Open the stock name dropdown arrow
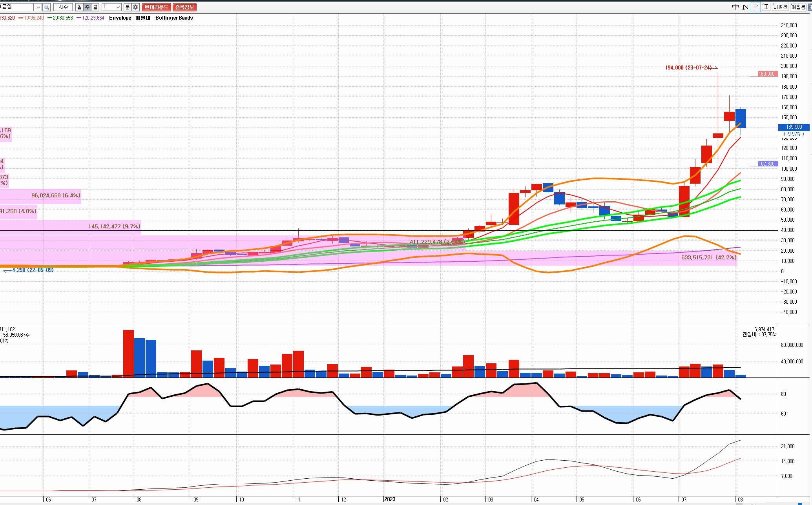The height and width of the screenshot is (505, 812). pyautogui.click(x=38, y=7)
